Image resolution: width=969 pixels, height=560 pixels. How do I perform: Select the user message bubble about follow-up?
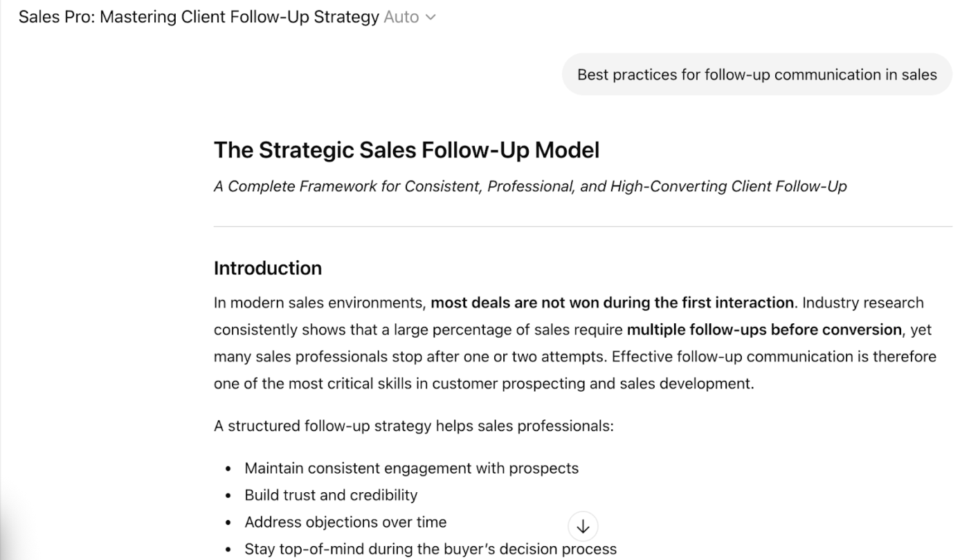(757, 74)
